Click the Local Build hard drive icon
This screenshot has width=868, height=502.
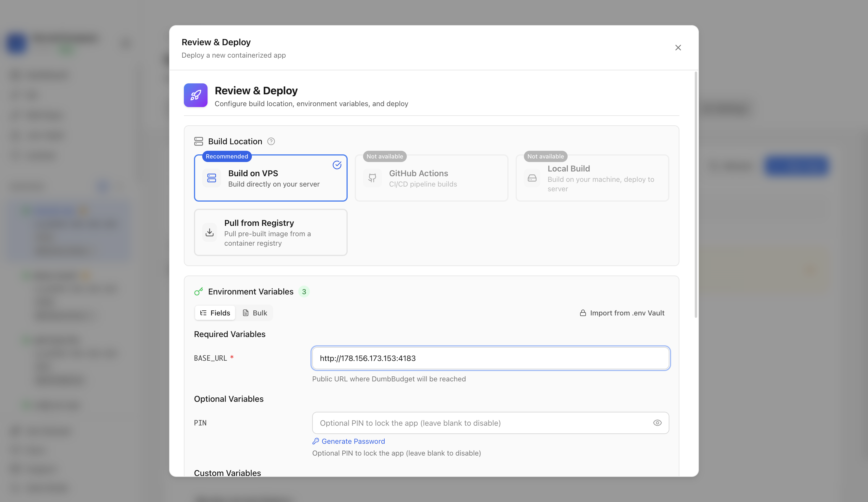(532, 178)
